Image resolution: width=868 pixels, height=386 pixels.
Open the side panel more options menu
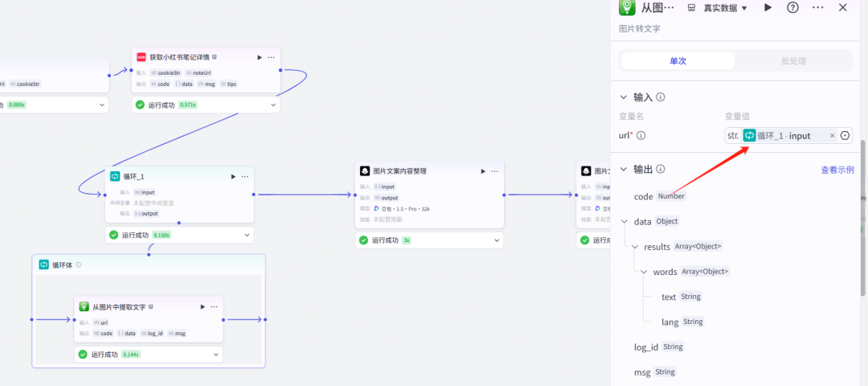click(817, 8)
